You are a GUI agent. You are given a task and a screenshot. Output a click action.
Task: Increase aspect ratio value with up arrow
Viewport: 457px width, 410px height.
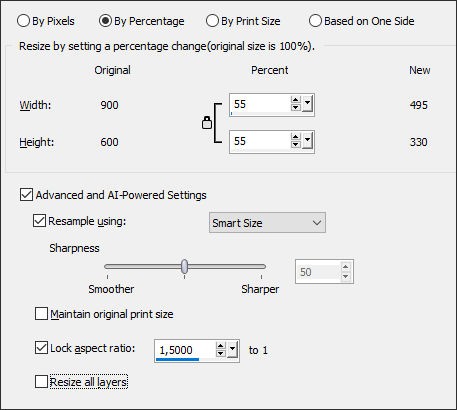coord(221,346)
